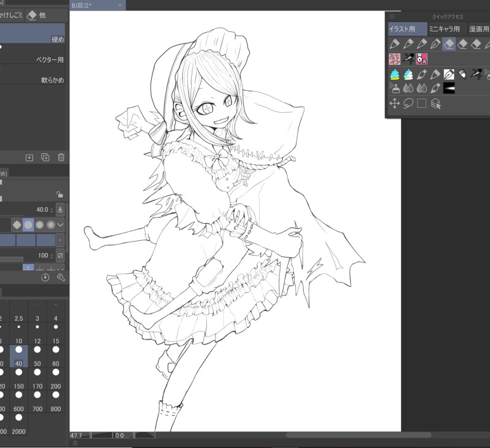Viewport: 490px width, 448px height.
Task: Delete the selected sub tool with trash icon
Action: (61, 158)
